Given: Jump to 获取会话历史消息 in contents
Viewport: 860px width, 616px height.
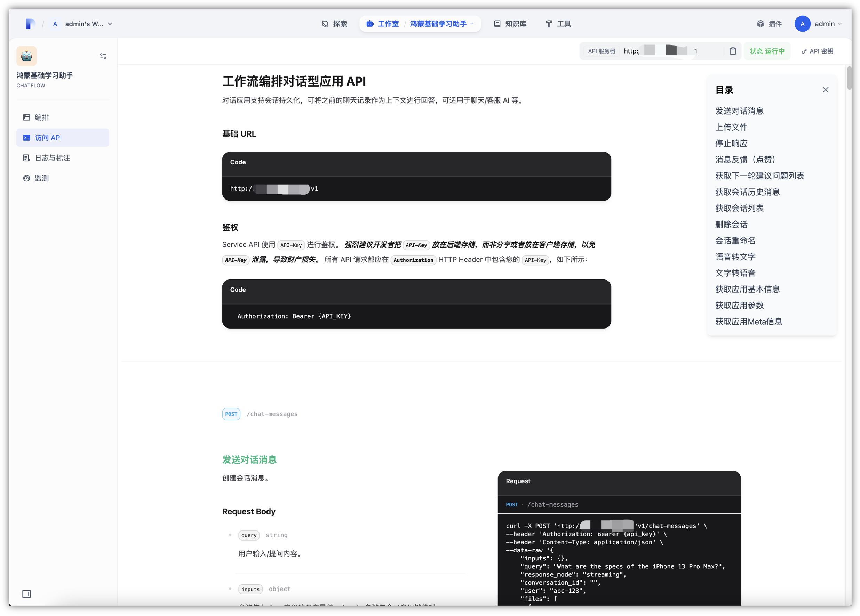Looking at the screenshot, I should pyautogui.click(x=747, y=192).
